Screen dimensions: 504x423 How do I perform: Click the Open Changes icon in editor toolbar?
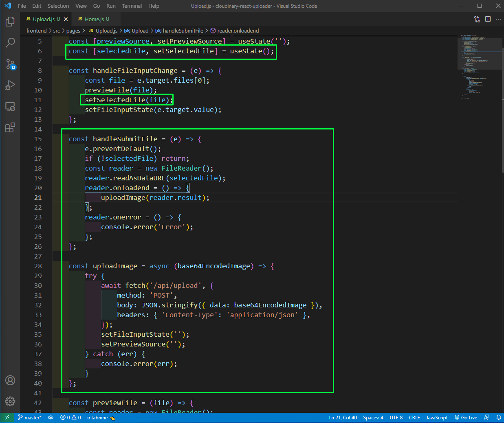(x=477, y=19)
